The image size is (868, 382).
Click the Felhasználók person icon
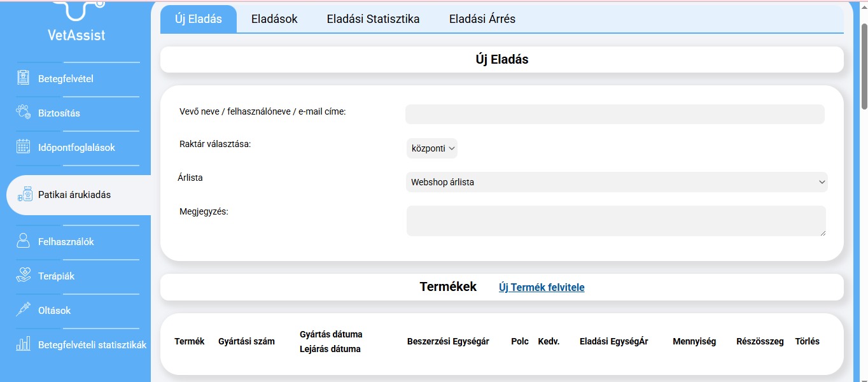tap(24, 241)
